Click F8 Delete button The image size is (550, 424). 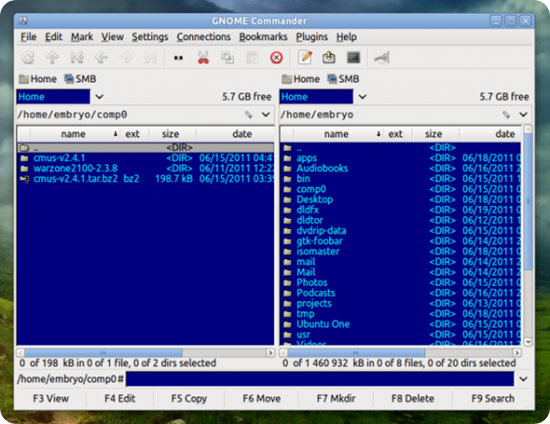tap(413, 398)
